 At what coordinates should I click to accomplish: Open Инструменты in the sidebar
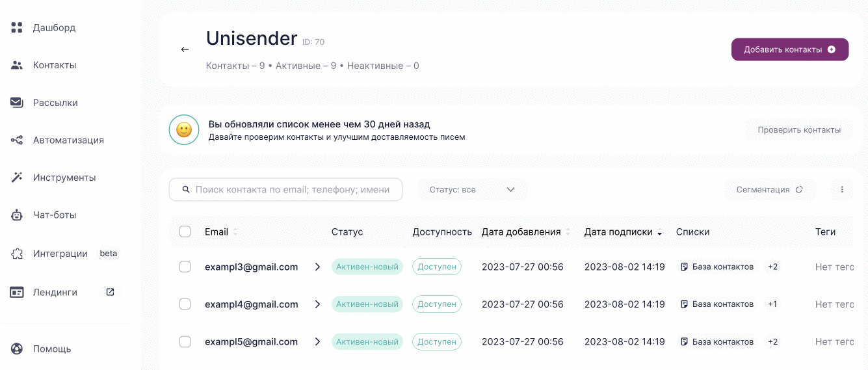(x=64, y=178)
